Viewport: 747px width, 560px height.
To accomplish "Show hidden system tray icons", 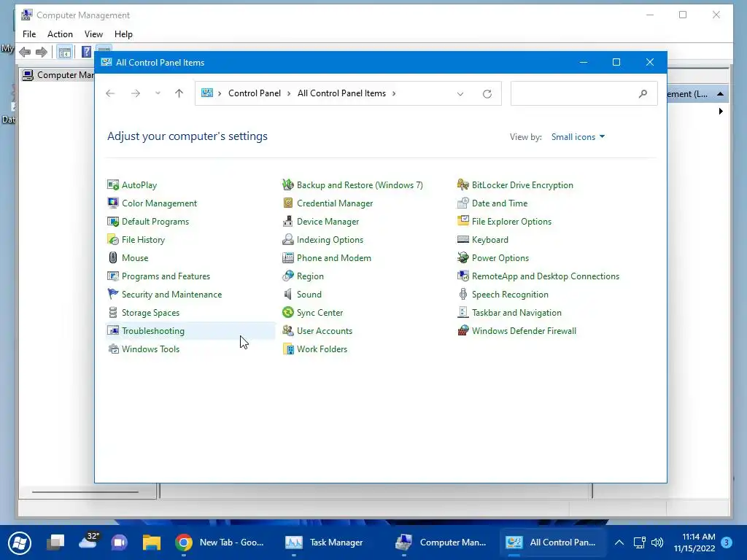I will pos(619,542).
